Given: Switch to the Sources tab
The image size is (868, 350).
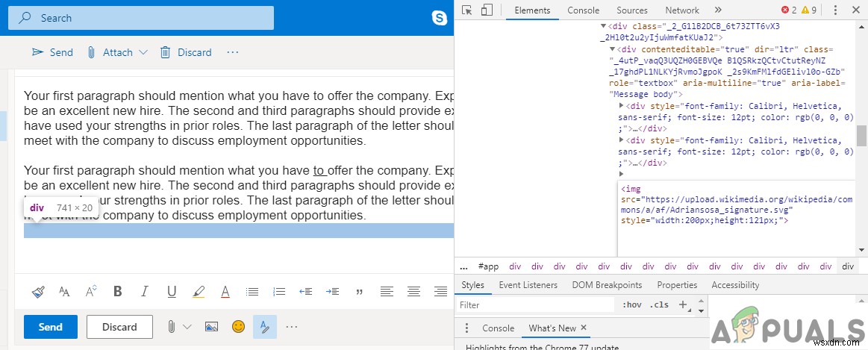Looking at the screenshot, I should pos(631,10).
